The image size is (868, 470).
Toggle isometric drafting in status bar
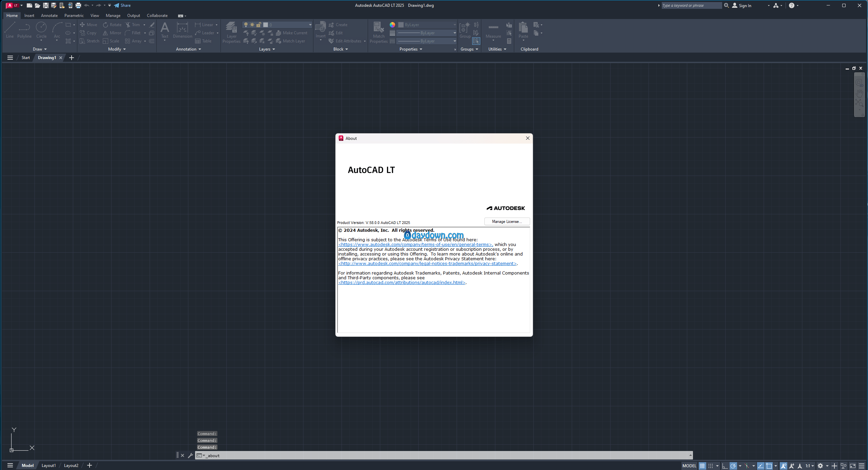[747, 466]
